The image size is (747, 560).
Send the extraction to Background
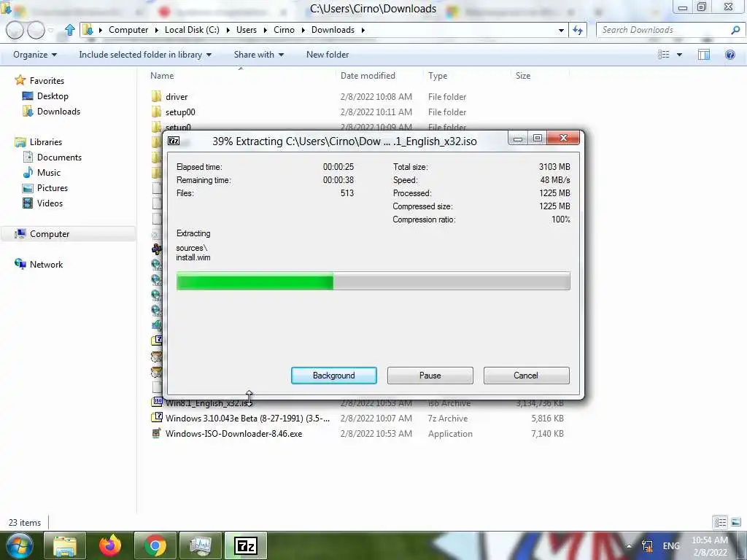pos(333,376)
